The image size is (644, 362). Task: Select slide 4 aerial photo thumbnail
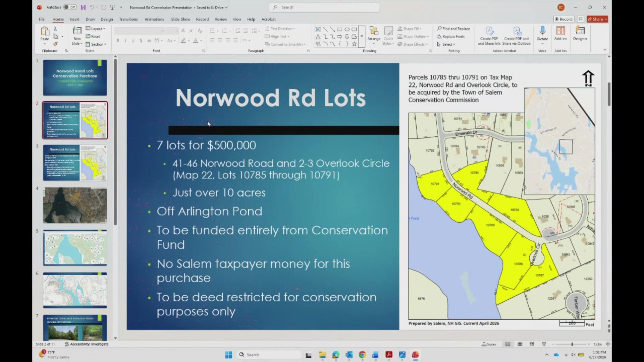(x=75, y=205)
